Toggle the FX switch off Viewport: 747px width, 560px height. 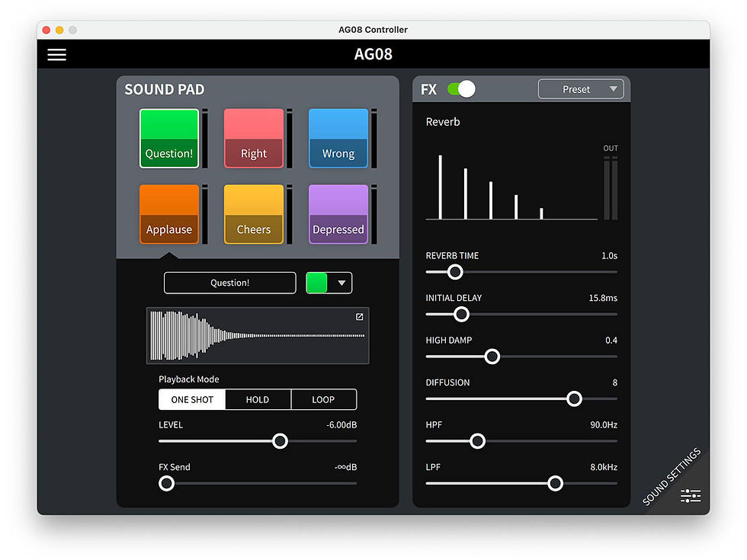coord(461,89)
